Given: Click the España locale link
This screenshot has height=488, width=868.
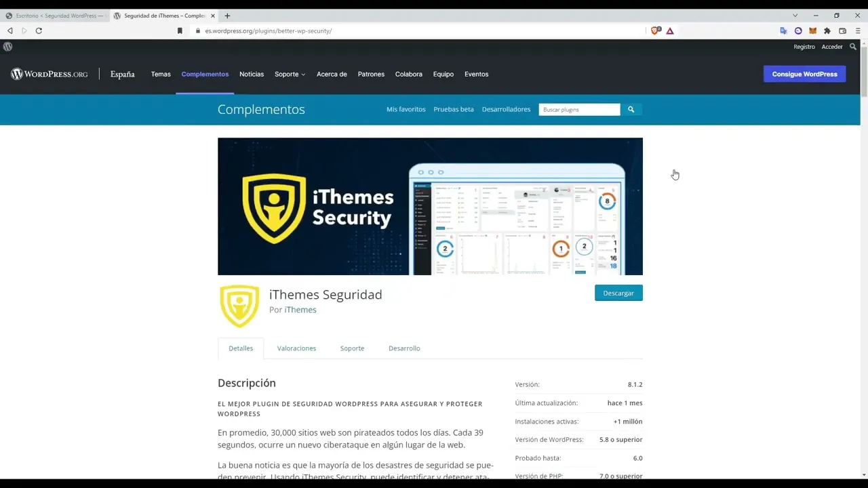Looking at the screenshot, I should pos(123,74).
